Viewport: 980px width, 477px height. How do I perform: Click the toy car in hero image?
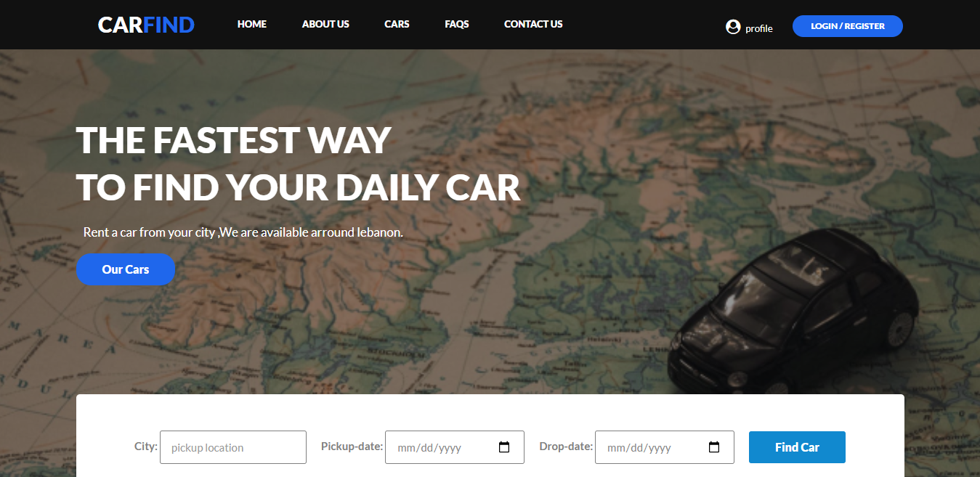pyautogui.click(x=792, y=311)
